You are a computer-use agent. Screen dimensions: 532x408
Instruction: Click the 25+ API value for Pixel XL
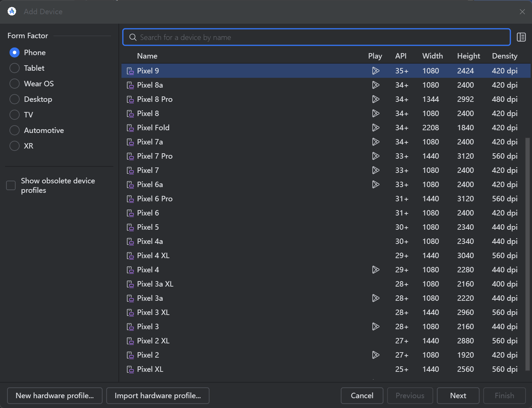click(x=402, y=369)
